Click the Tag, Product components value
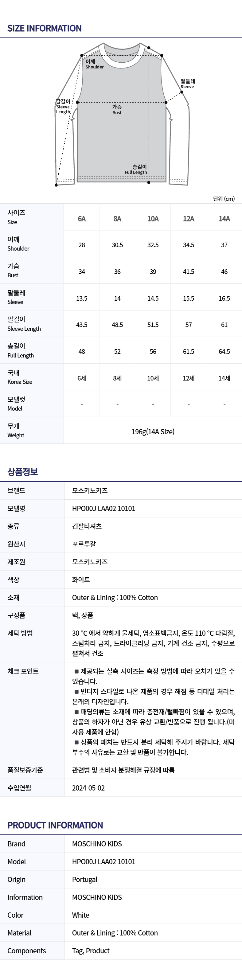The width and height of the screenshot is (242, 980). tap(91, 951)
